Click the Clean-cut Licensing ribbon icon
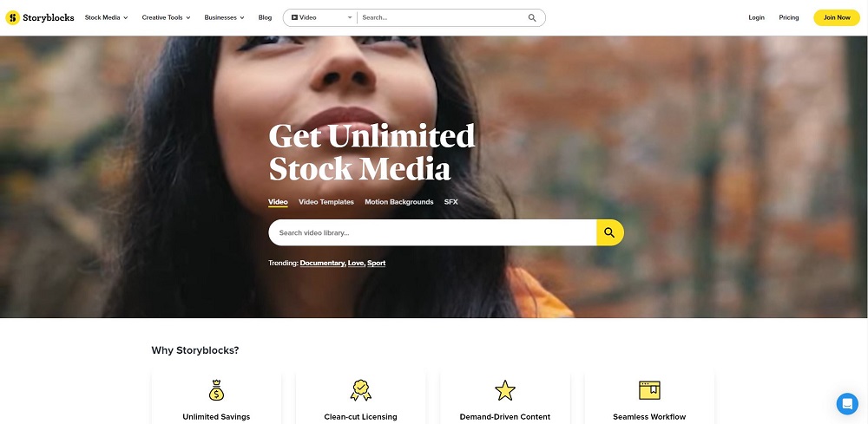Image resolution: width=868 pixels, height=424 pixels. point(361,390)
